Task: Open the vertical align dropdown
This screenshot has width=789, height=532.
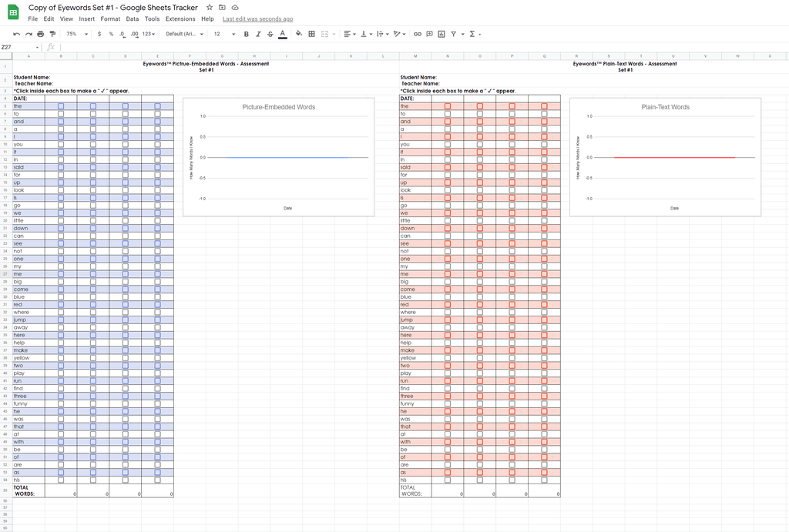Action: (x=367, y=34)
